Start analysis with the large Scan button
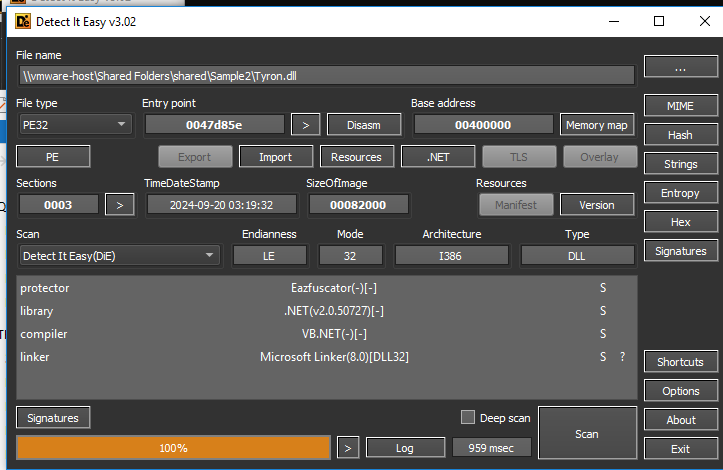Screen dimensions: 723x470 point(587,434)
